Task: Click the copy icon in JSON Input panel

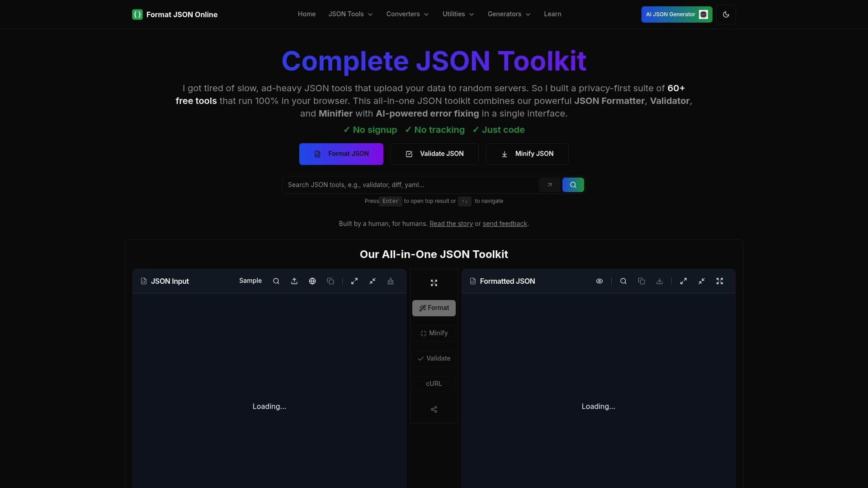Action: (x=330, y=281)
